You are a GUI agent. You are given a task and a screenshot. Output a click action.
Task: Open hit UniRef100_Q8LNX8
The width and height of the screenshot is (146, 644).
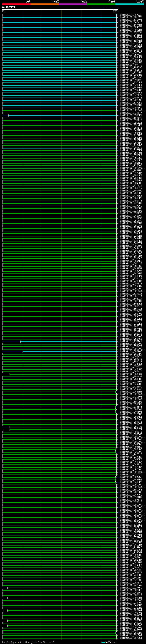[x=131, y=17]
